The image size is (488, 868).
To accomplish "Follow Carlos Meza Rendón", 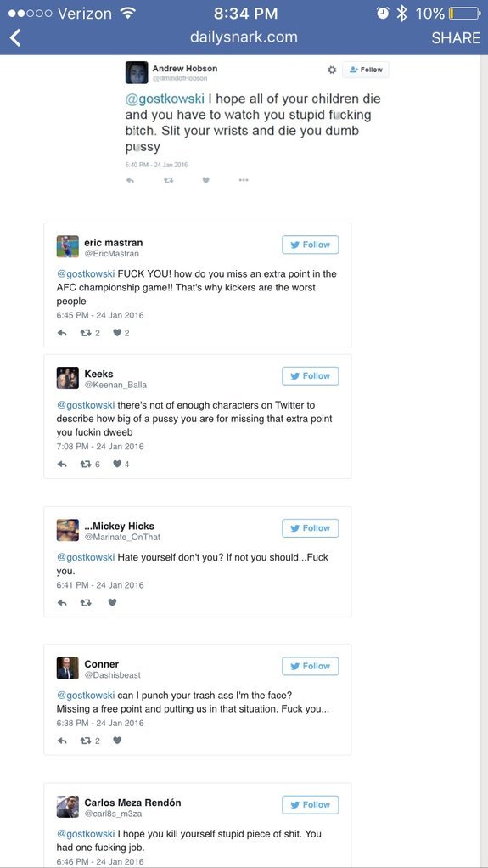I will pyautogui.click(x=311, y=805).
